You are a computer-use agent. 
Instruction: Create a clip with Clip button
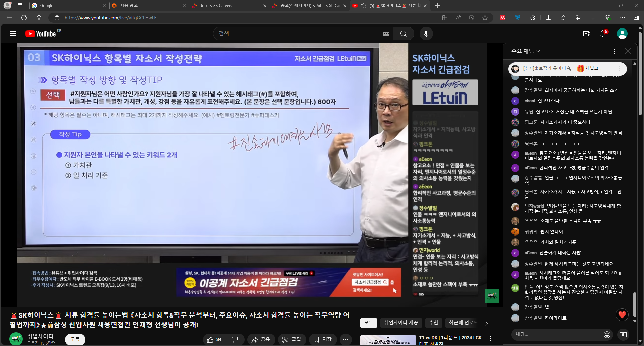point(291,340)
